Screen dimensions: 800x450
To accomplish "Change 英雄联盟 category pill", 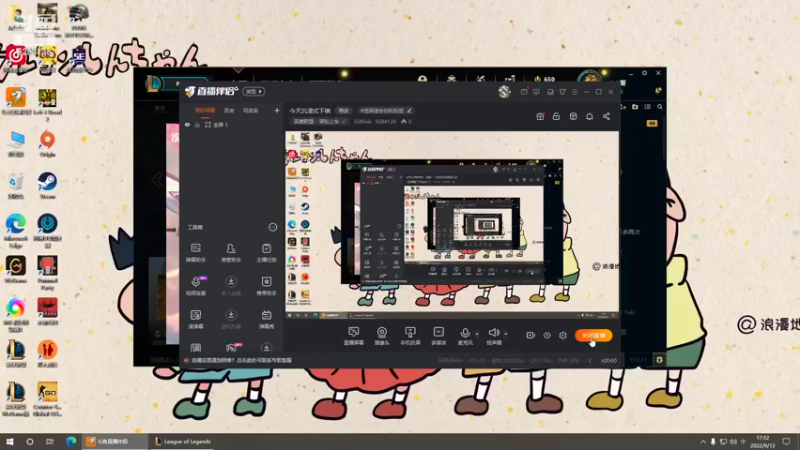I will tap(320, 121).
